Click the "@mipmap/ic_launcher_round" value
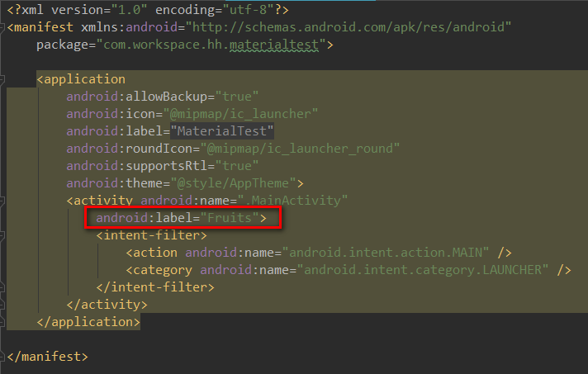 tap(300, 149)
